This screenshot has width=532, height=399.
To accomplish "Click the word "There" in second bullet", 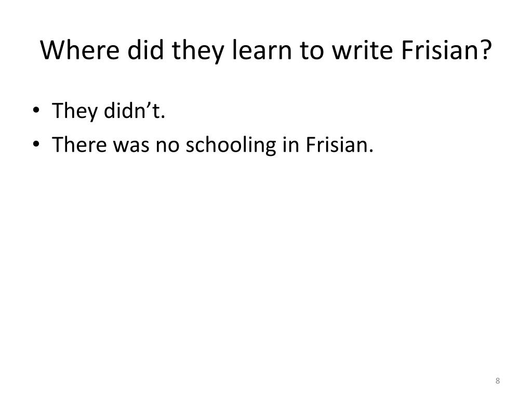I will 78,144.
